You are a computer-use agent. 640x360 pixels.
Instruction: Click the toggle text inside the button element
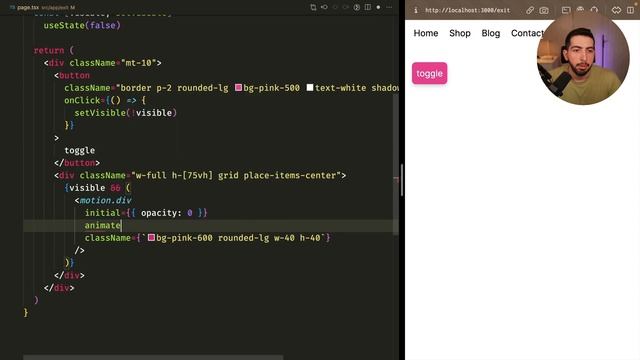(80, 150)
